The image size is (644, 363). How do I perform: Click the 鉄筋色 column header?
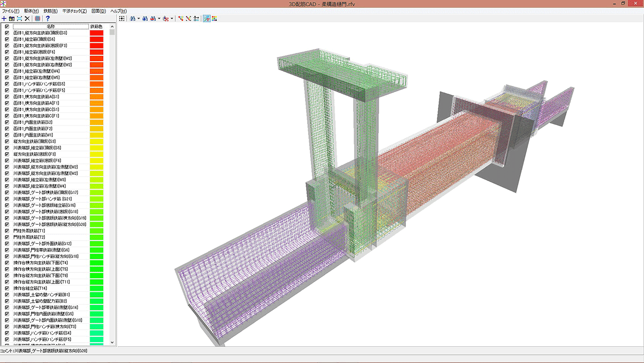96,26
